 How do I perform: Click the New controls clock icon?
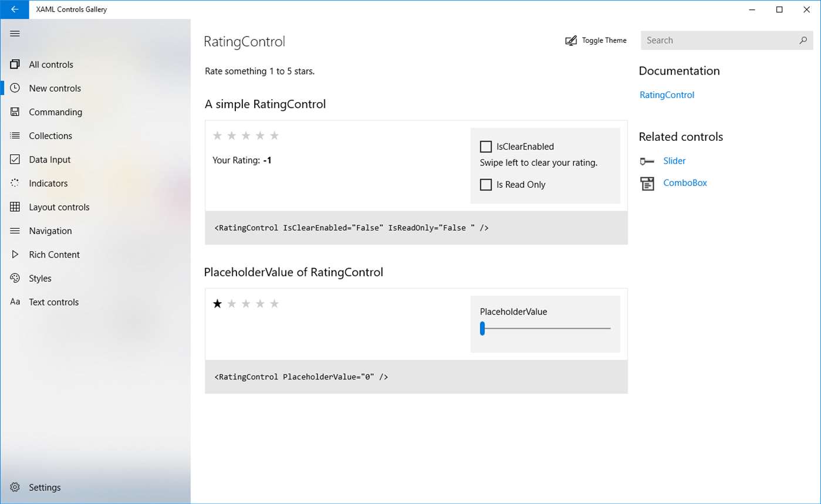point(15,88)
